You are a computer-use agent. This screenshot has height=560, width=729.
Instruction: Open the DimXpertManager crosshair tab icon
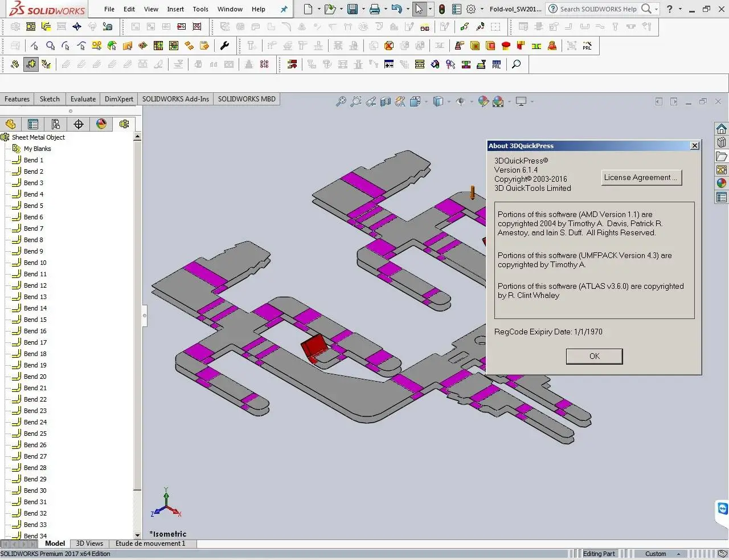[79, 124]
